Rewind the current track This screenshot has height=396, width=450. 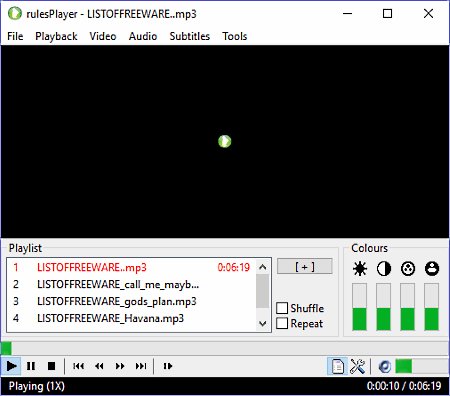pyautogui.click(x=99, y=366)
